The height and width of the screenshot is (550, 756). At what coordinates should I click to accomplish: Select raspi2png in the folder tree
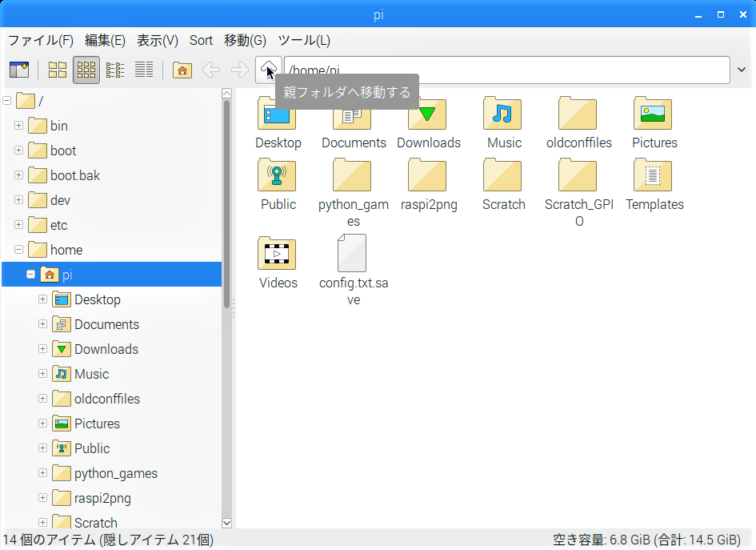click(102, 499)
